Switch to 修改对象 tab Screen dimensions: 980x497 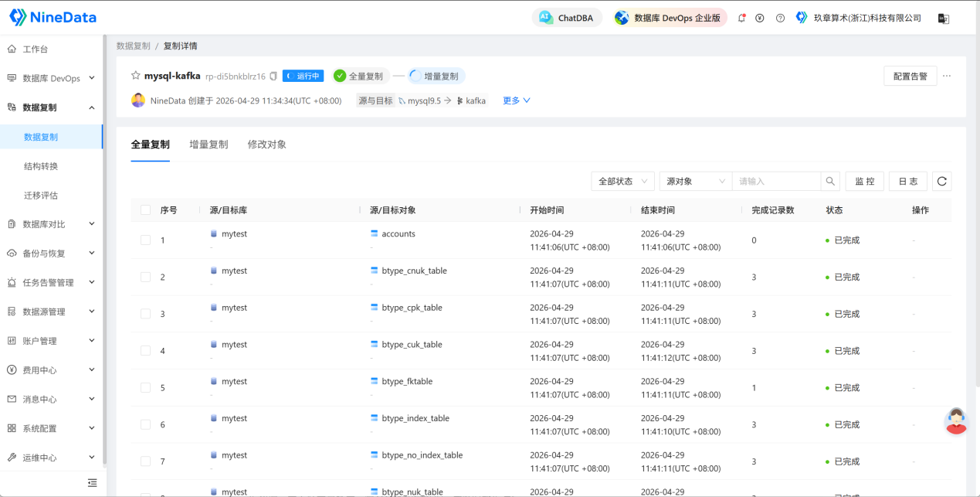point(266,145)
